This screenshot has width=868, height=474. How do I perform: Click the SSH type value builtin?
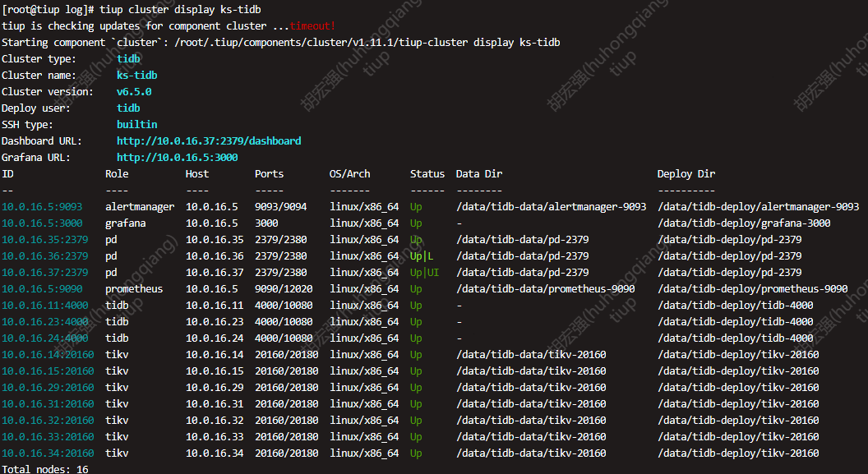click(x=136, y=124)
